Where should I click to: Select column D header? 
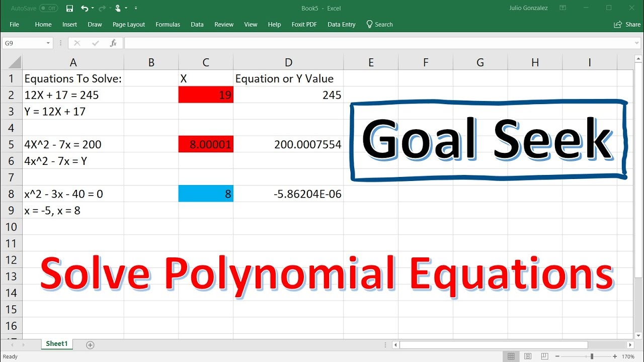[288, 62]
